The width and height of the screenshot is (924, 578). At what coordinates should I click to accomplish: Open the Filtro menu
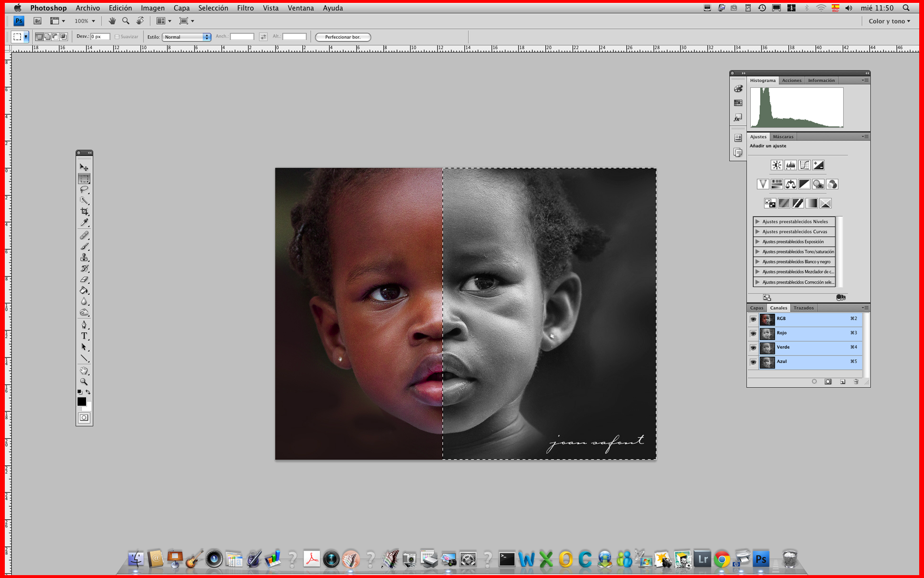click(x=245, y=8)
